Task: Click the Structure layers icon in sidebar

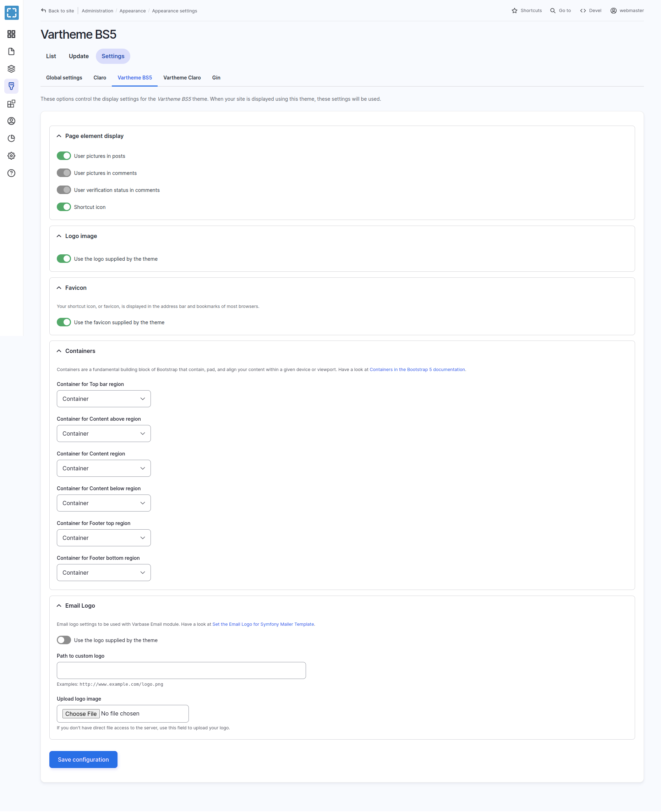Action: (x=11, y=69)
